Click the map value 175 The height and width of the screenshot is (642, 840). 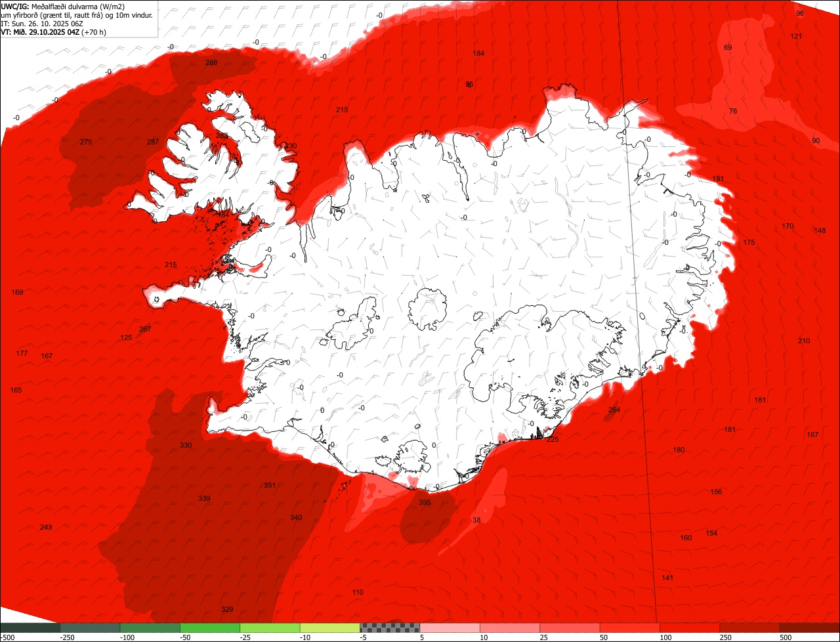coord(749,243)
